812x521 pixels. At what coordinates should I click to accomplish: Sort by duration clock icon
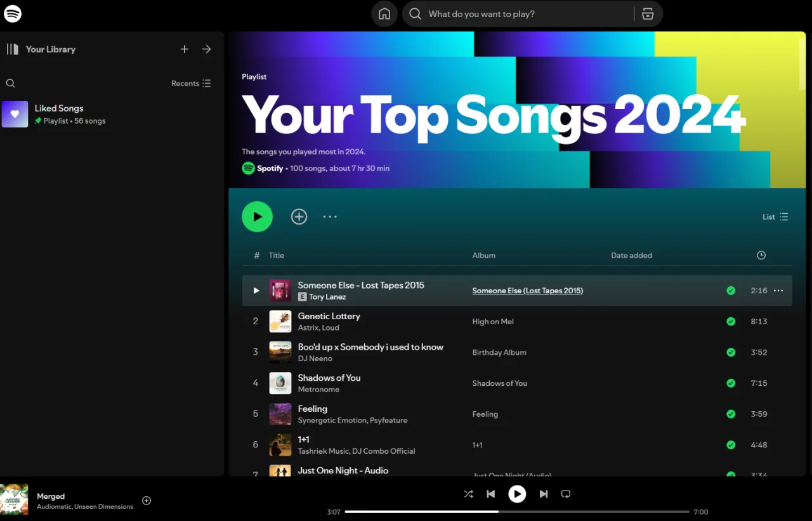pos(761,255)
